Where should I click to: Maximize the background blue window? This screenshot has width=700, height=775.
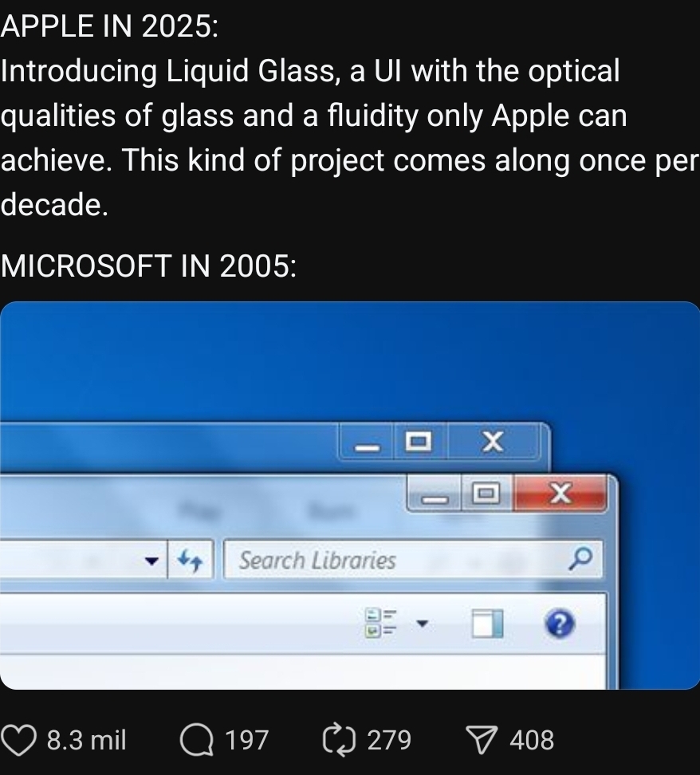419,442
